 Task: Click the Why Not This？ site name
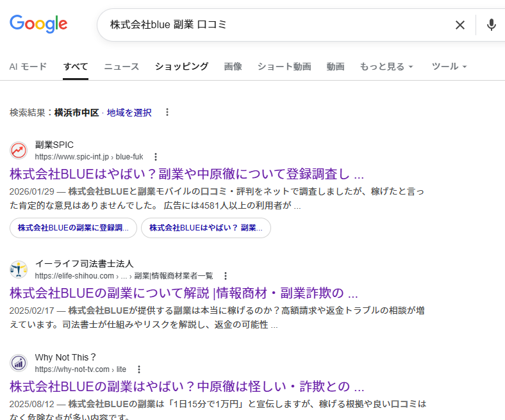point(65,357)
